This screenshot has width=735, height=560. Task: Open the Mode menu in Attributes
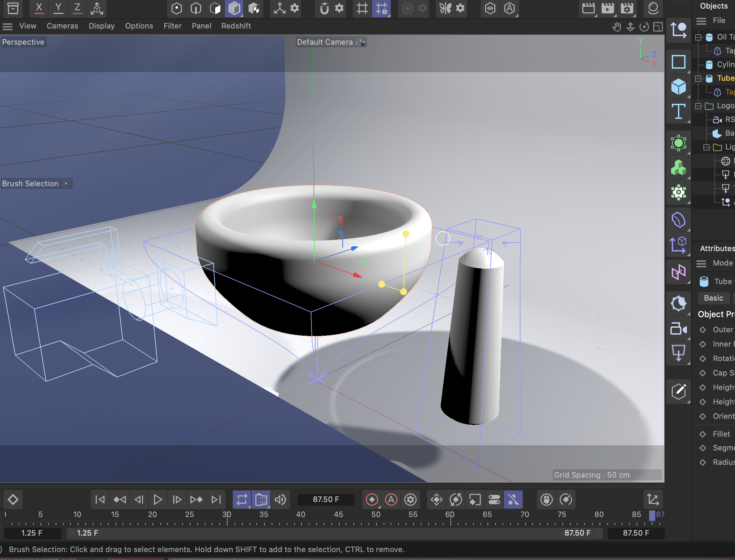tap(722, 263)
